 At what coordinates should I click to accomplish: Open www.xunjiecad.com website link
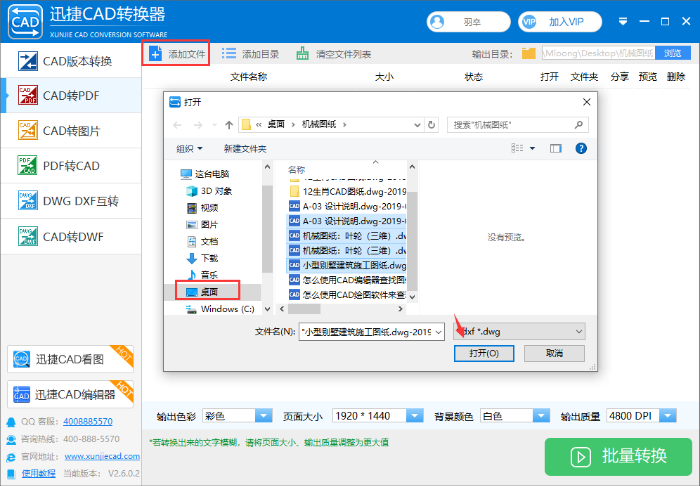tap(102, 456)
